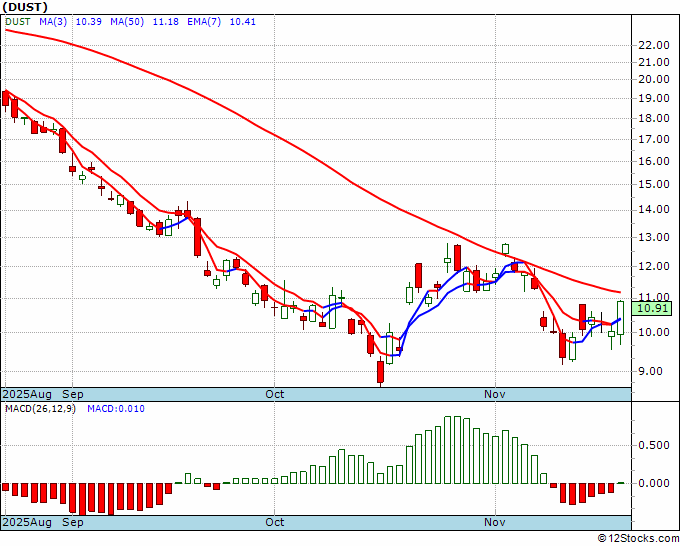Click the EMA(7) value 10.41
This screenshot has width=680, height=546.
click(242, 22)
